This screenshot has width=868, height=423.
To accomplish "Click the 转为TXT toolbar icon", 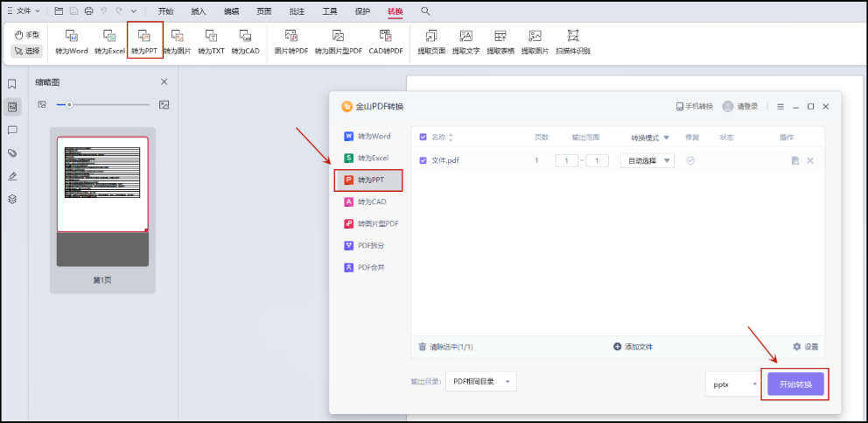I will 212,36.
